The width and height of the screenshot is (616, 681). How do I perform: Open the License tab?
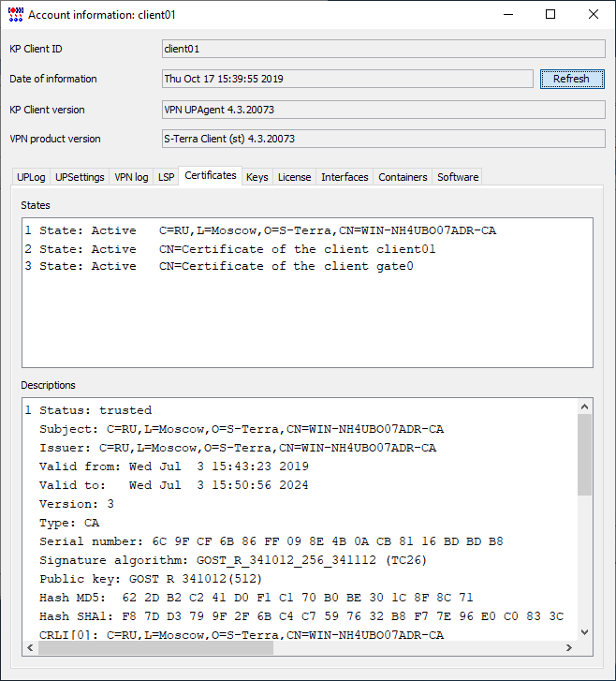[x=294, y=177]
